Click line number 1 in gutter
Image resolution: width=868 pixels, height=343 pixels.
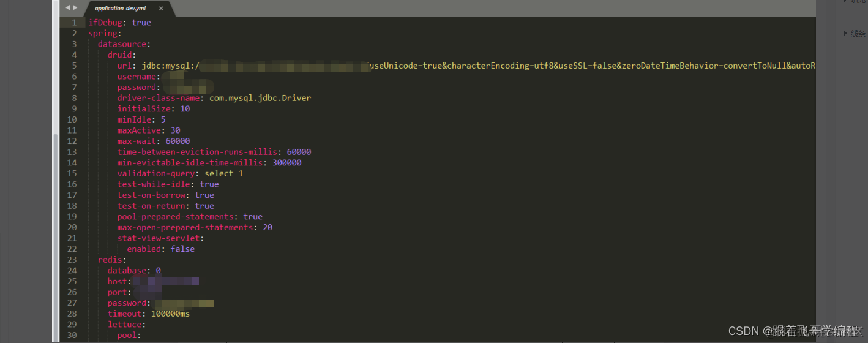74,23
